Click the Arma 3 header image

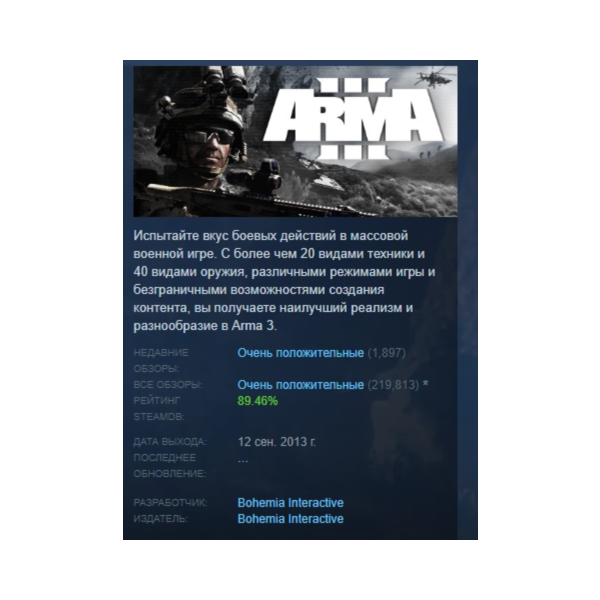coord(295,141)
